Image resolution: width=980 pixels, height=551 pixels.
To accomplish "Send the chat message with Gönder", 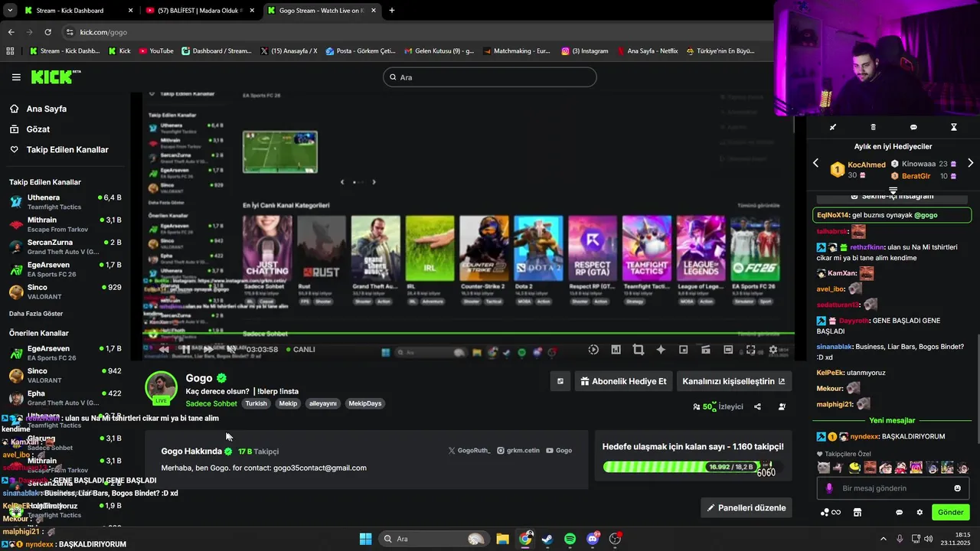I will (x=950, y=512).
